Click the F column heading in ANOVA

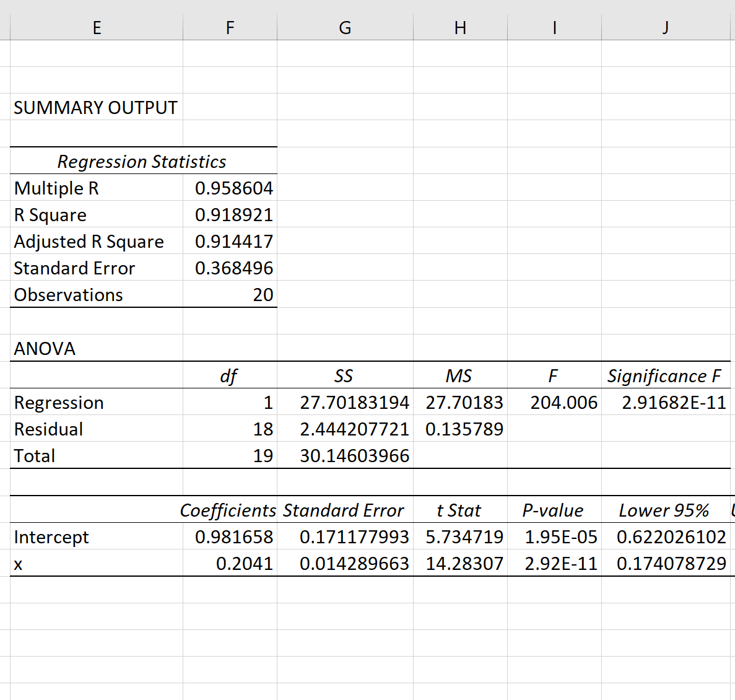point(555,375)
